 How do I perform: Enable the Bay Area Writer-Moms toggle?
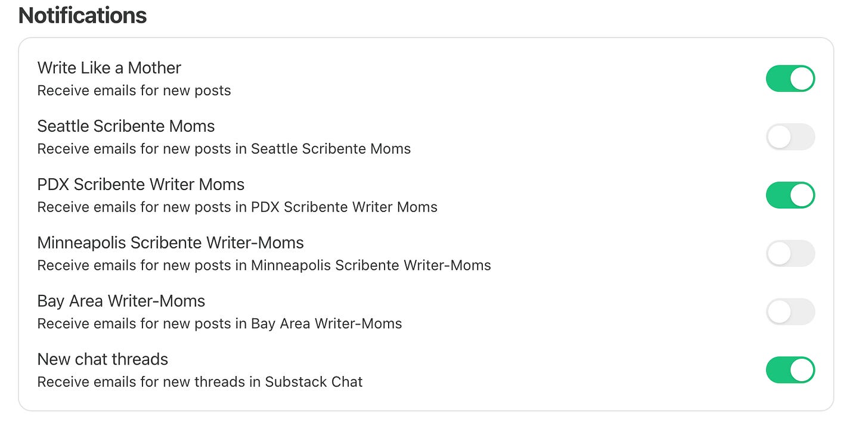click(x=790, y=312)
